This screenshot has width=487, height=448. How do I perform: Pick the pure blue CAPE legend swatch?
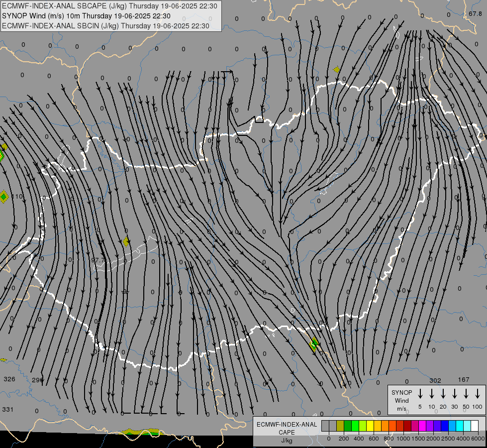(x=445, y=426)
